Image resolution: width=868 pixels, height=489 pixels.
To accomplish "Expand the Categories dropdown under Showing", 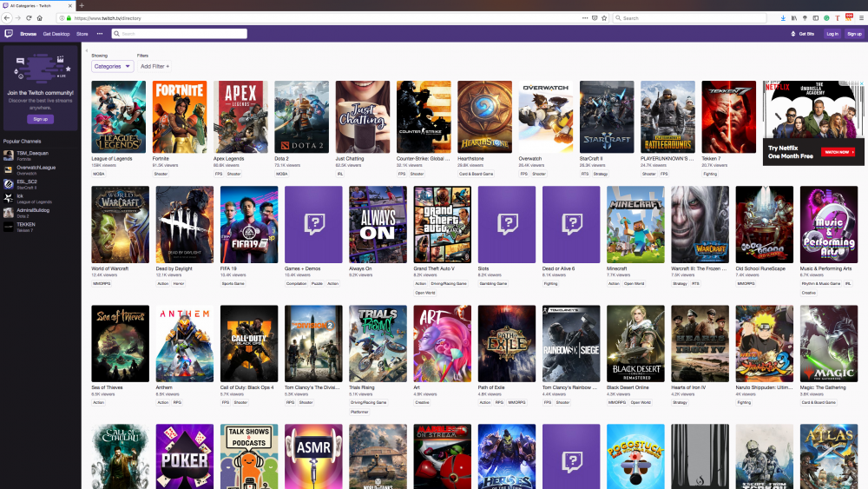I will 112,66.
